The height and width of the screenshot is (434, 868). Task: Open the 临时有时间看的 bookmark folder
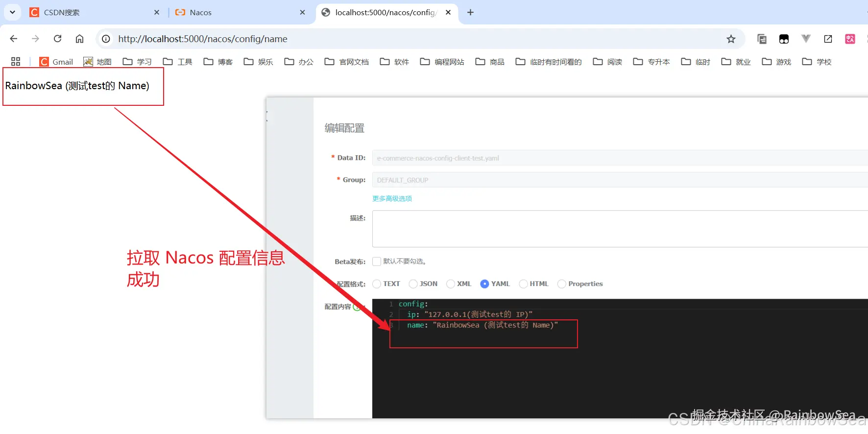point(549,62)
